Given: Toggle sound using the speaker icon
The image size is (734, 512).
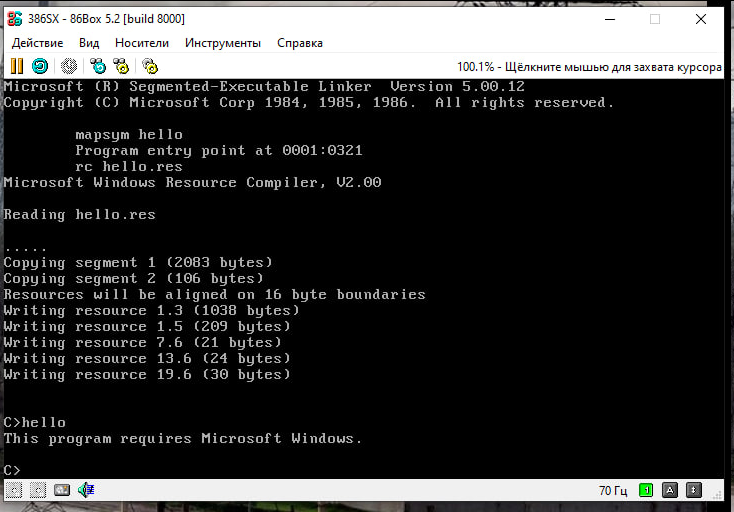Looking at the screenshot, I should (86, 490).
